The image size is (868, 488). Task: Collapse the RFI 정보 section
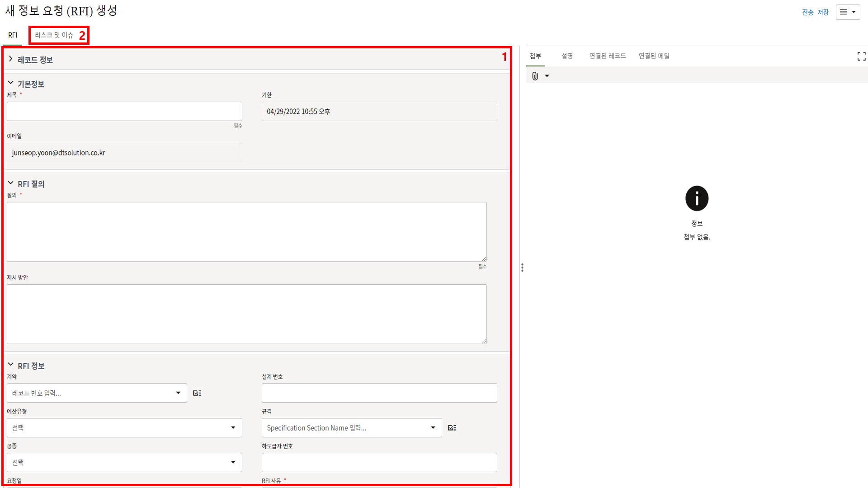click(11, 365)
